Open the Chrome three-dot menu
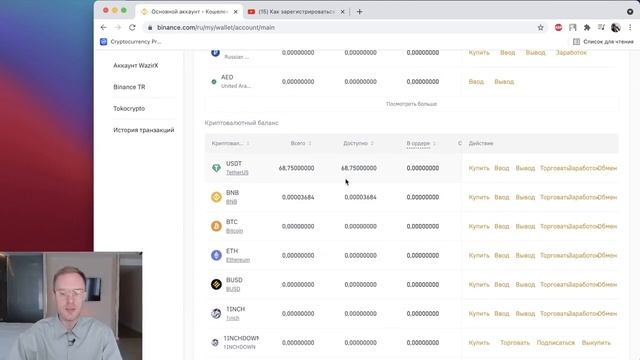The width and height of the screenshot is (640, 360). coord(630,27)
